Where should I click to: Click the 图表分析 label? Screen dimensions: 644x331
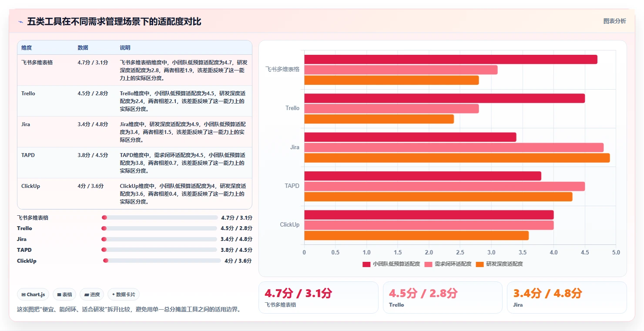(614, 21)
